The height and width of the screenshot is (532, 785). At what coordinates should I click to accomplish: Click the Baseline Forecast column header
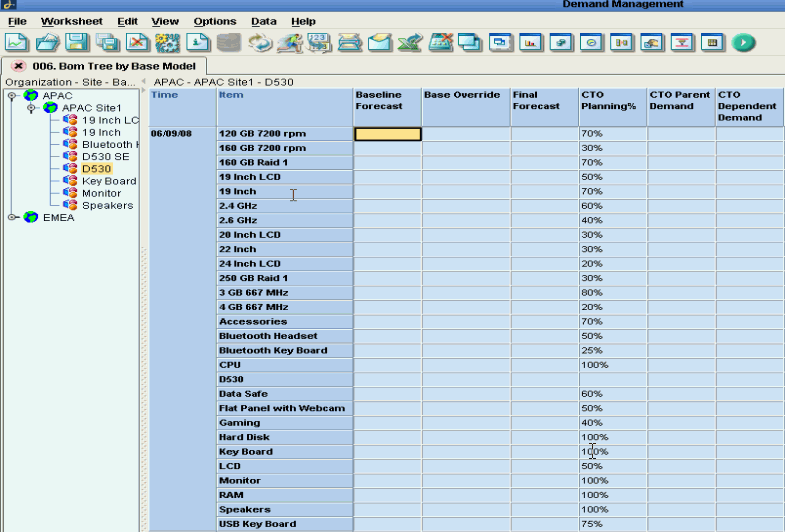click(x=387, y=107)
